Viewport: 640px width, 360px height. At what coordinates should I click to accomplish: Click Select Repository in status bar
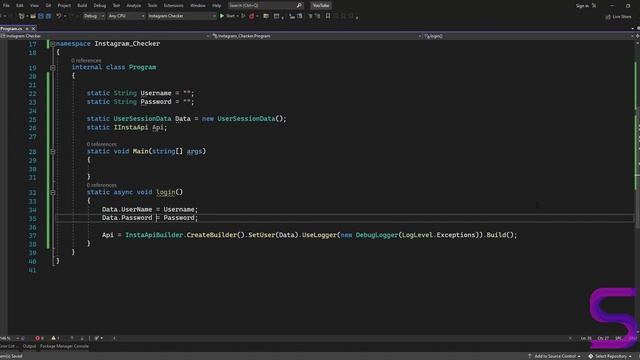pos(610,356)
